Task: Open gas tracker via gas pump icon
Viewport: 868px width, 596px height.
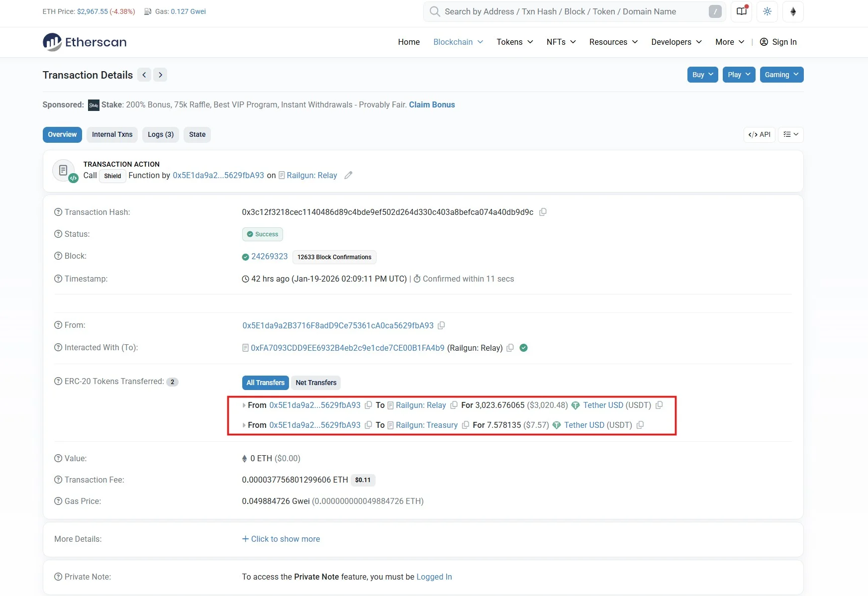Action: click(147, 11)
